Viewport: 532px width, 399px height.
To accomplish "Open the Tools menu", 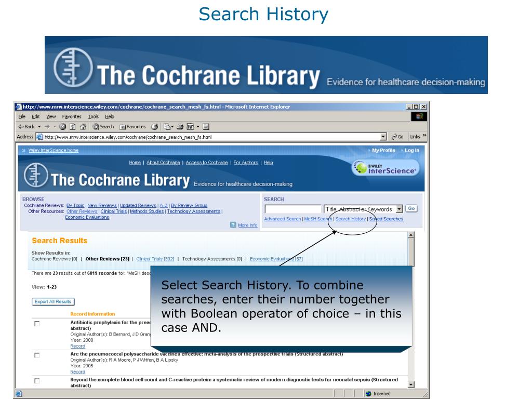I will 94,116.
